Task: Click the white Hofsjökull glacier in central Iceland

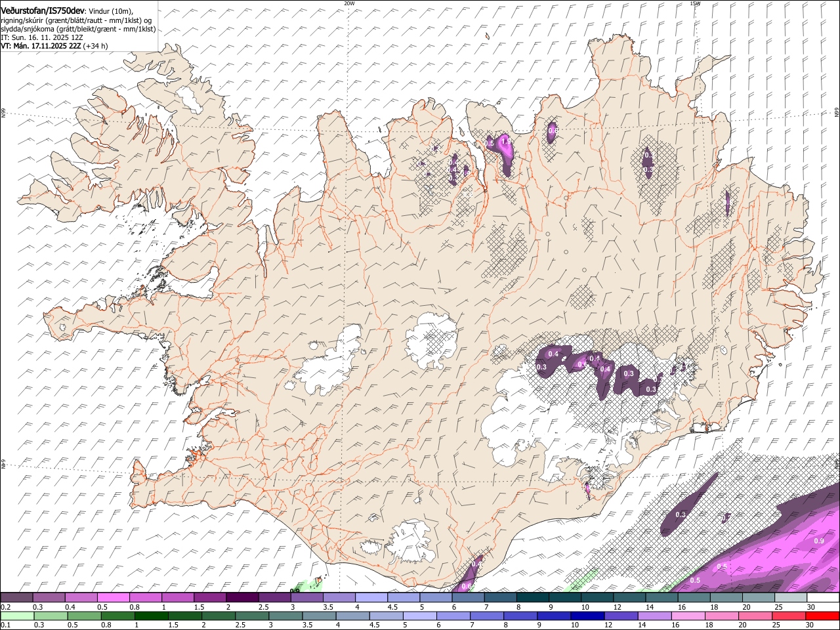Action: (431, 340)
